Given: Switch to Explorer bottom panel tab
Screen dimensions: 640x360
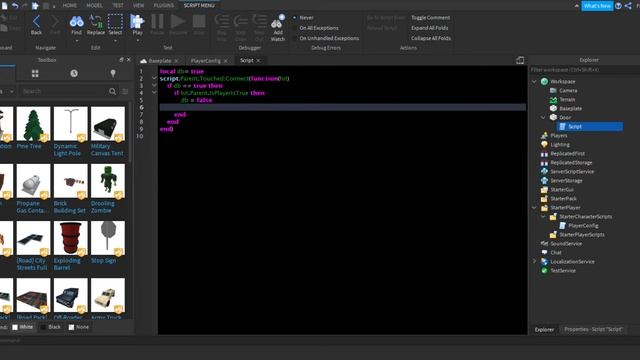Looking at the screenshot, I should 544,329.
